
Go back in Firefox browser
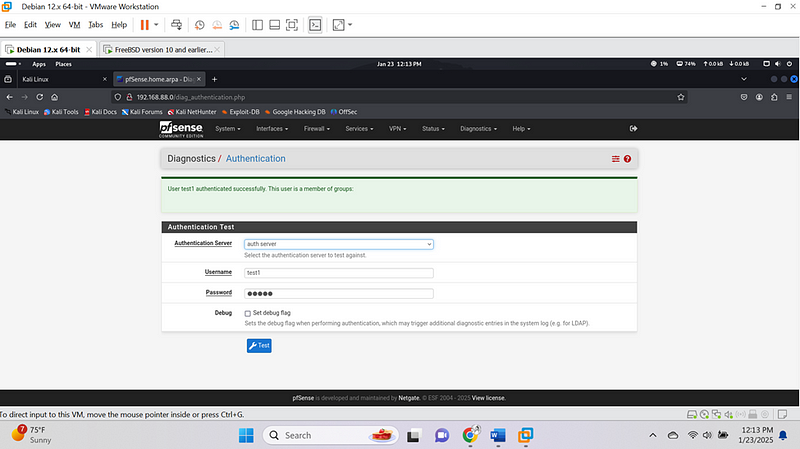10,97
